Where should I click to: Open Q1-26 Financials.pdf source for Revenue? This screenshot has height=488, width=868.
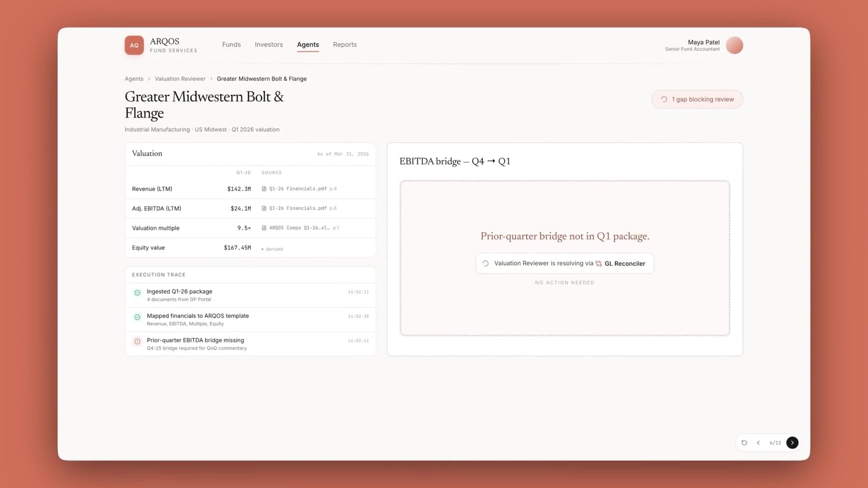[x=299, y=189]
